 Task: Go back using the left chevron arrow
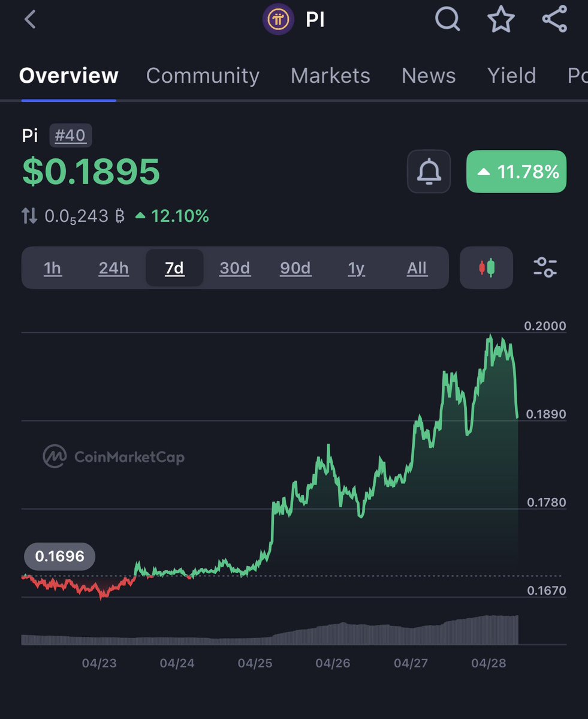[x=30, y=20]
